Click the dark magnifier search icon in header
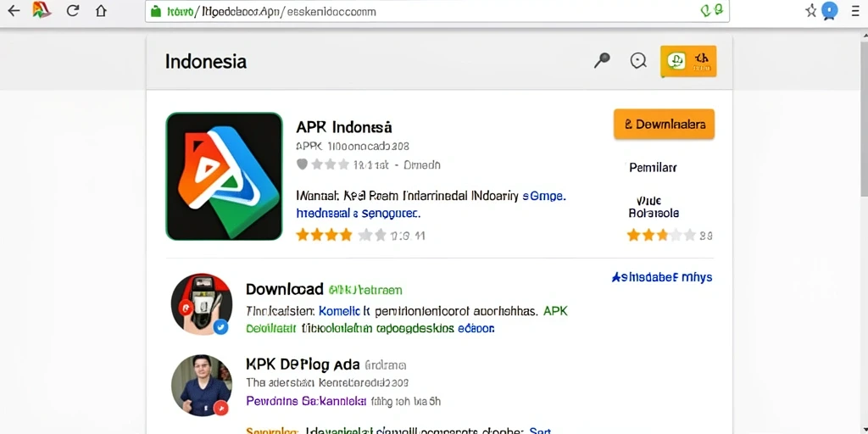 click(x=602, y=60)
